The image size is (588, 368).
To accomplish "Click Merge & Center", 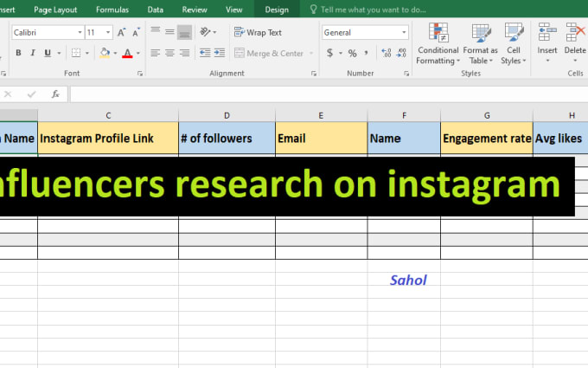I will tap(269, 54).
